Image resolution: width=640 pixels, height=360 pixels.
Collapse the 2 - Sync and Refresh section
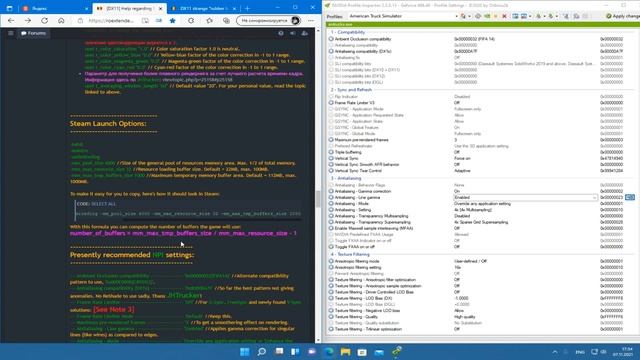tap(351, 90)
